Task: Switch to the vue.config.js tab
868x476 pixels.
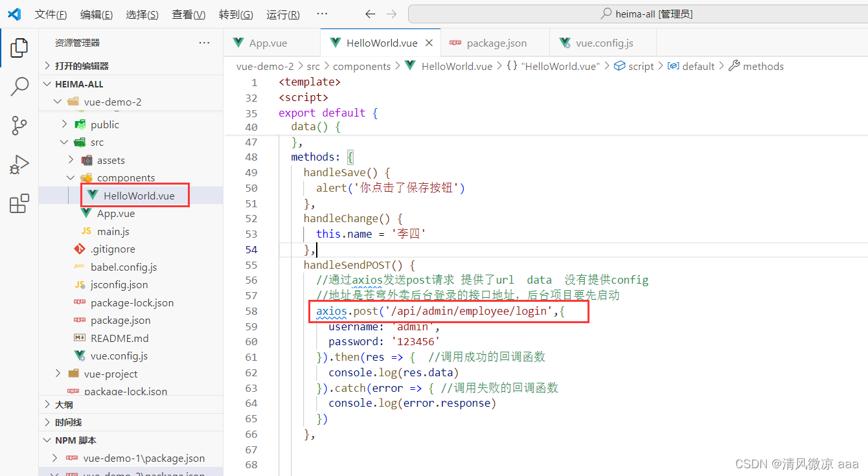Action: point(603,43)
